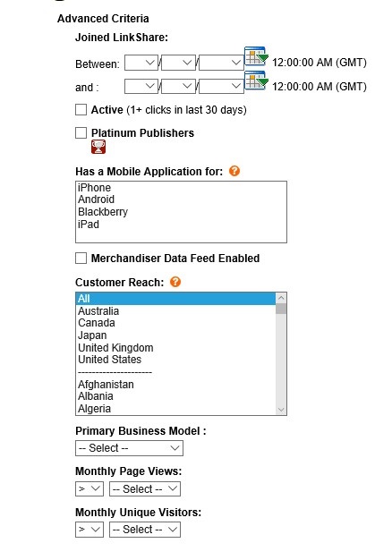This screenshot has height=560, width=392.
Task: Open Monthly Unique Visitors comparison operator dropdown
Action: (89, 530)
